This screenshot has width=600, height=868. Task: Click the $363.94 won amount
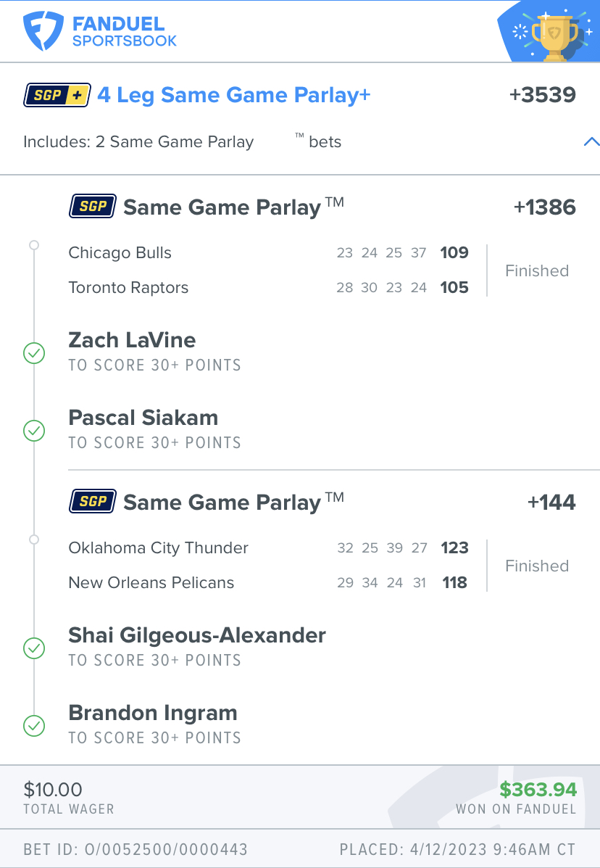click(538, 790)
